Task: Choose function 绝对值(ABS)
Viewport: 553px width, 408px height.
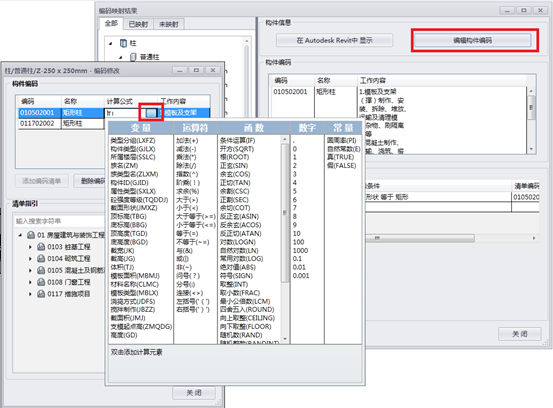Action: 238,267
